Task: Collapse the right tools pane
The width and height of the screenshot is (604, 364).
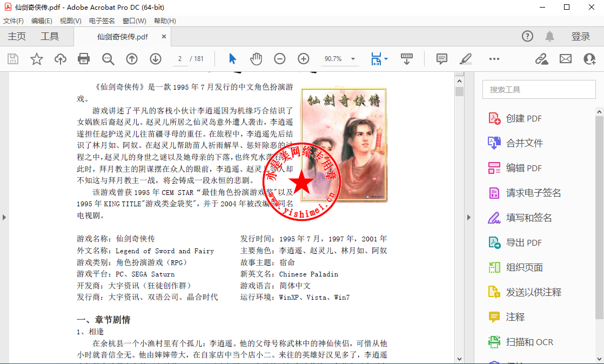Action: coord(469,217)
